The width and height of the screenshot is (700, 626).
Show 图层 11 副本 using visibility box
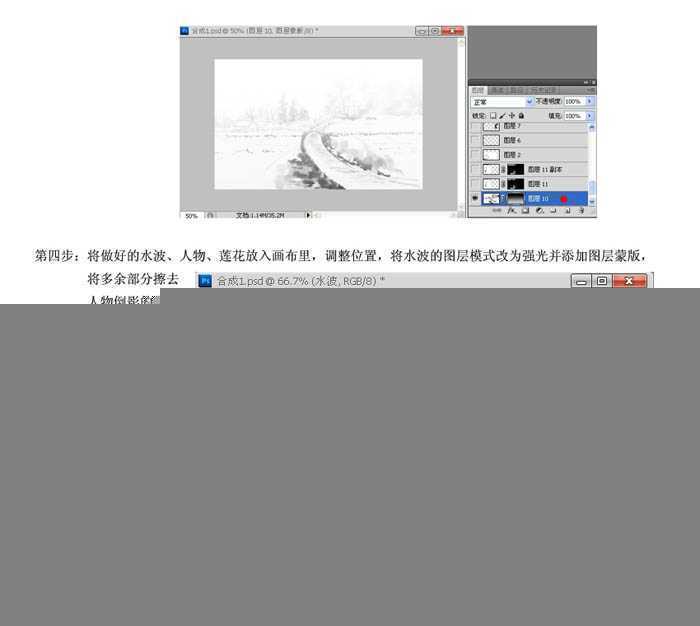click(475, 170)
